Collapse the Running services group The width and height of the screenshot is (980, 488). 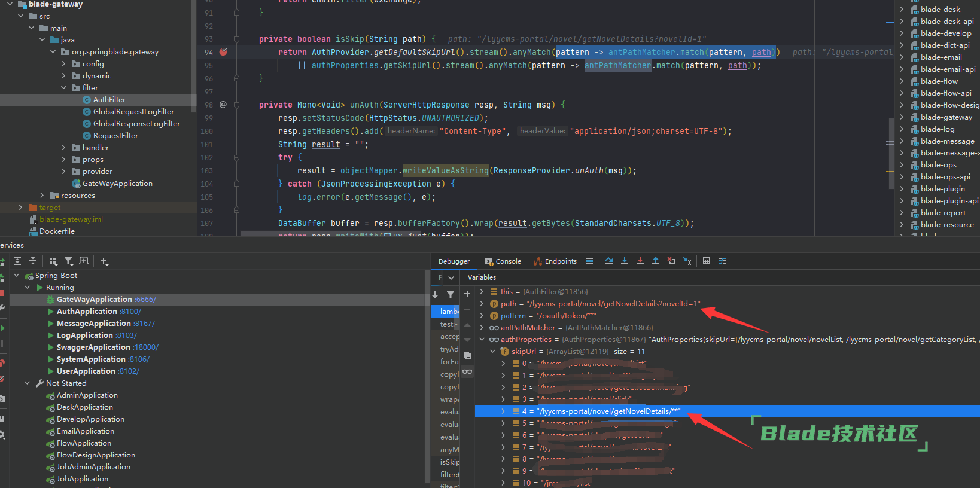tap(28, 288)
